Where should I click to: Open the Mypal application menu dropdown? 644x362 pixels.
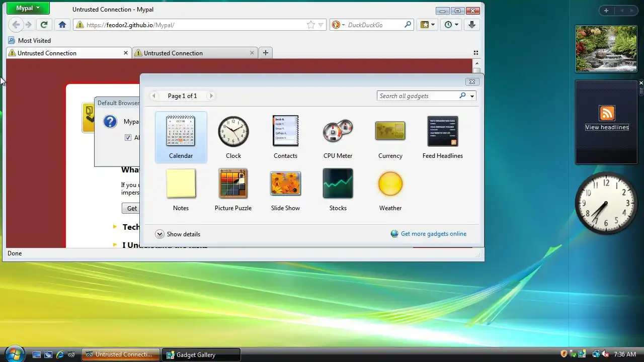28,8
